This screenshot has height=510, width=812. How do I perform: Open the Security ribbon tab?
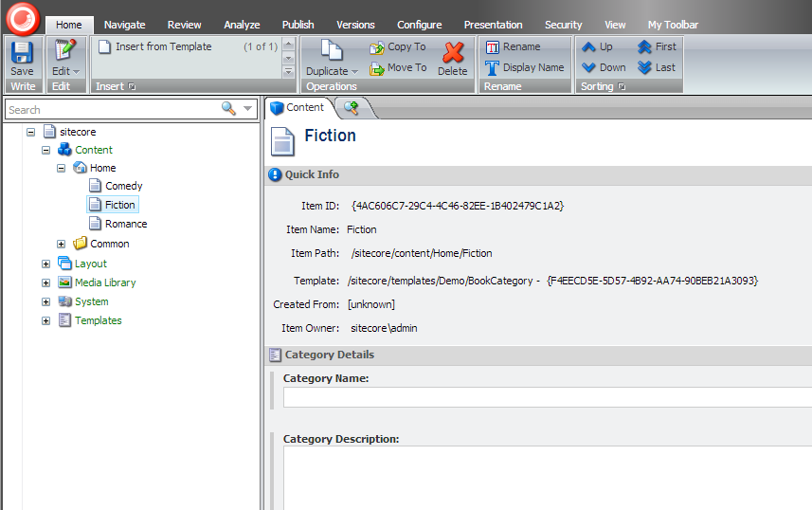(x=564, y=25)
